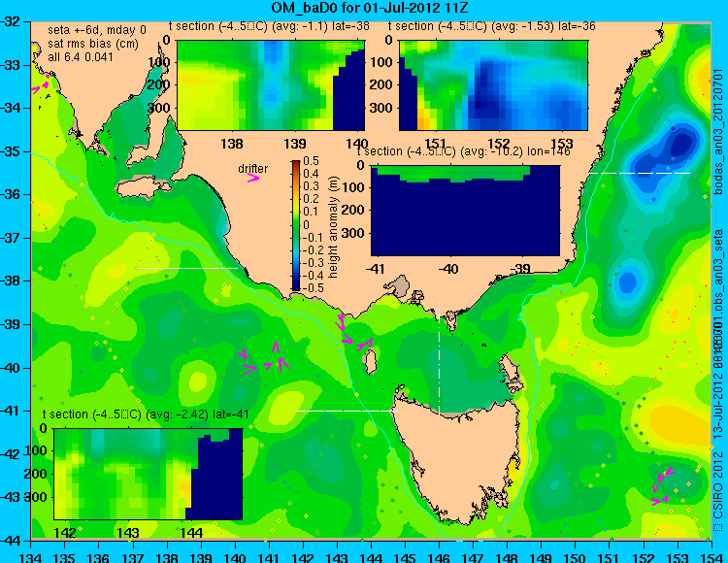The image size is (728, 563).
Task: Click the -32 label on the latitude axis
Action: click(11, 21)
